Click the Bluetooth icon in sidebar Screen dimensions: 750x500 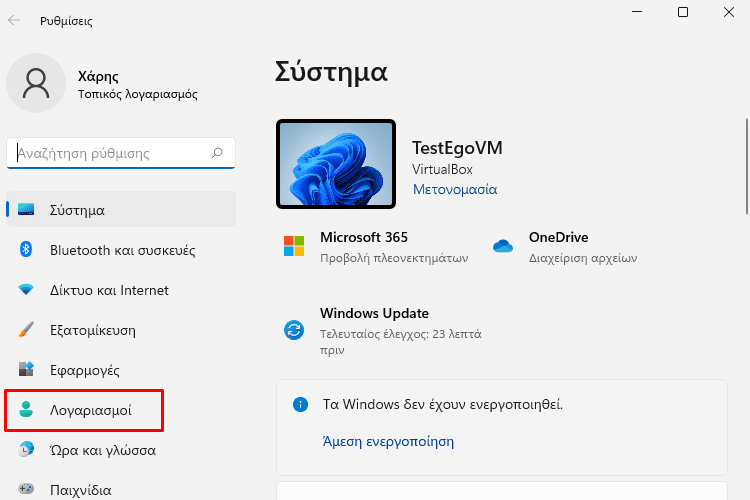[x=26, y=249]
